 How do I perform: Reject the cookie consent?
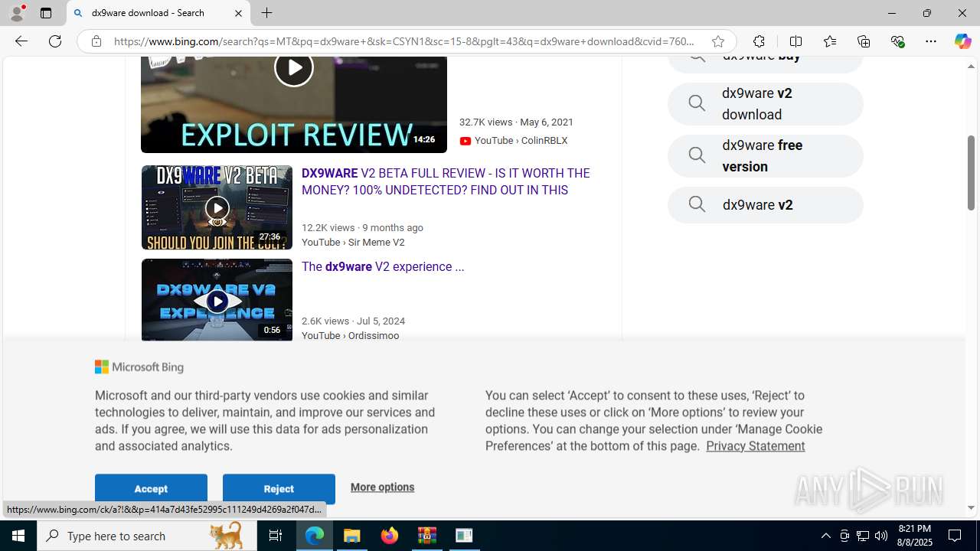pos(279,489)
